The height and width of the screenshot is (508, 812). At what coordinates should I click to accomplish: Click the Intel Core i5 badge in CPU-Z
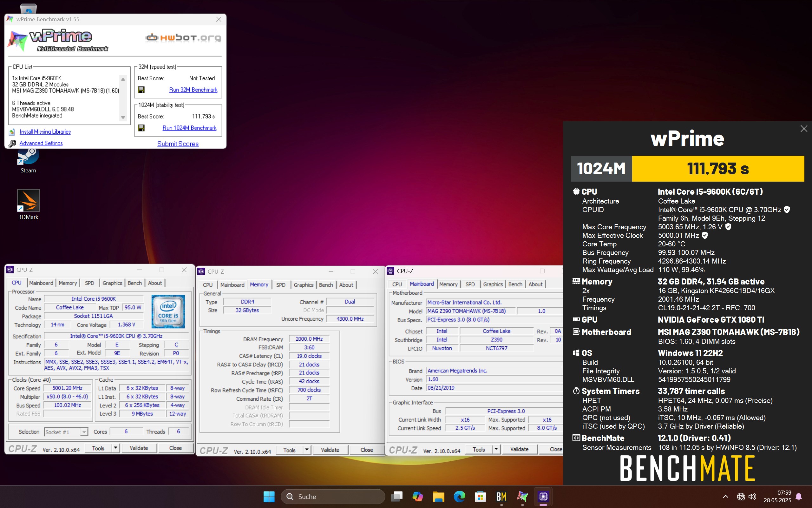(x=168, y=311)
